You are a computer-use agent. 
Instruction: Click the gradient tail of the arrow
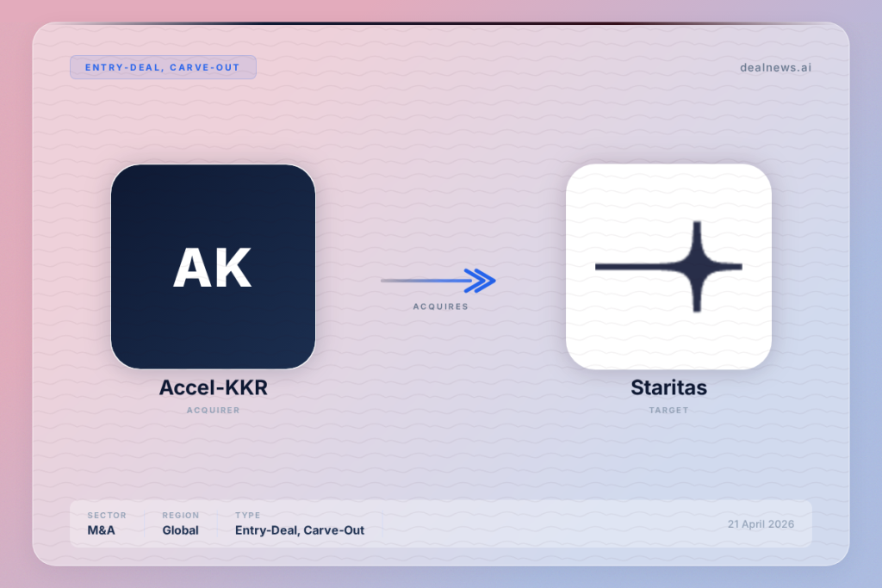(x=405, y=280)
